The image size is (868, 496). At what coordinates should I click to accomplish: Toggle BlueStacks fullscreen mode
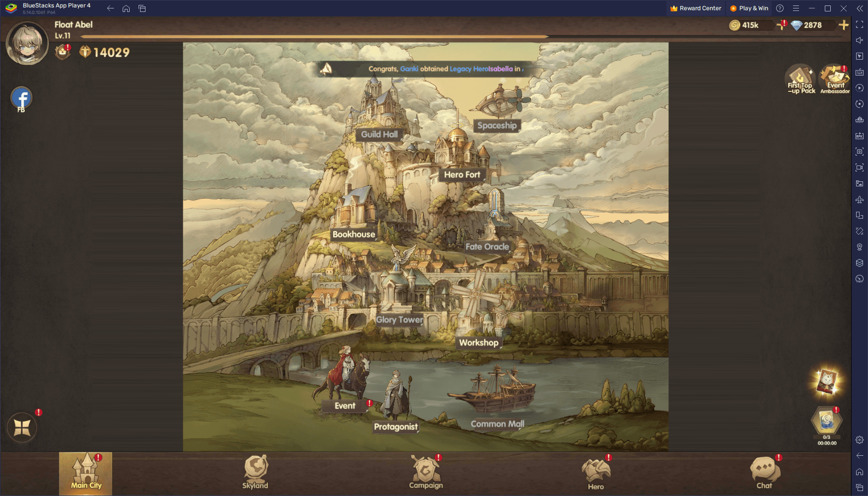(860, 24)
